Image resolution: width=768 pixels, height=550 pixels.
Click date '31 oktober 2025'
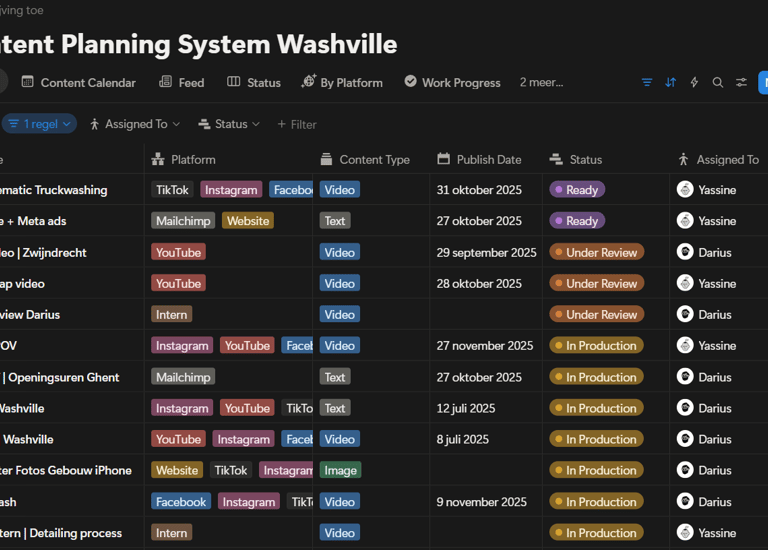pos(479,190)
